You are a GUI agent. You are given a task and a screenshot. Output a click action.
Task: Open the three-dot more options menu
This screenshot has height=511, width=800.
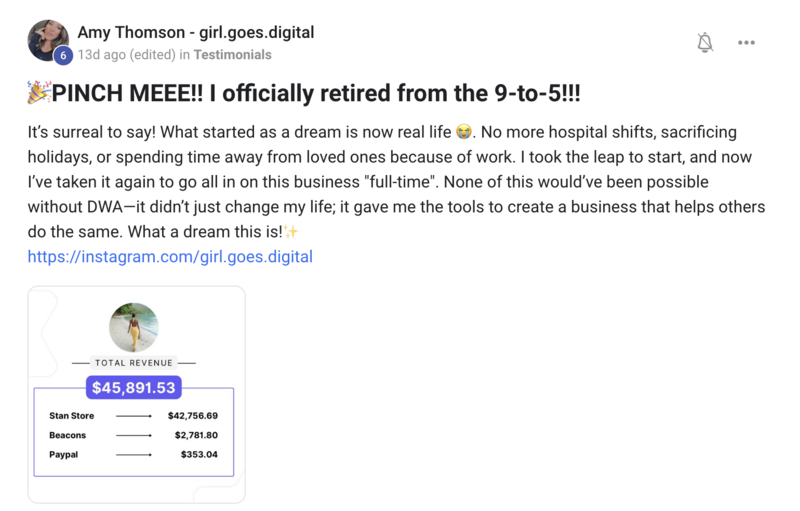click(746, 42)
